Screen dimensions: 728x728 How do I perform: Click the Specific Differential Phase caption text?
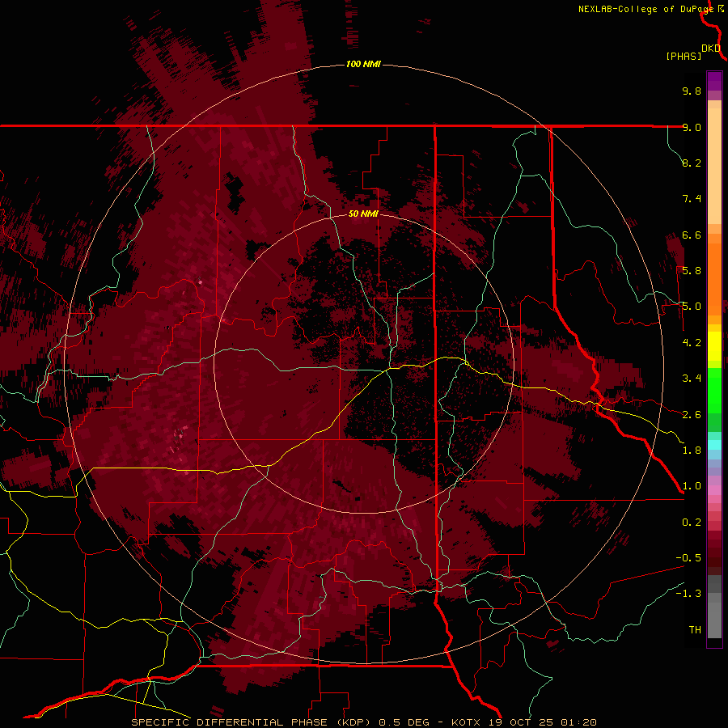363,722
